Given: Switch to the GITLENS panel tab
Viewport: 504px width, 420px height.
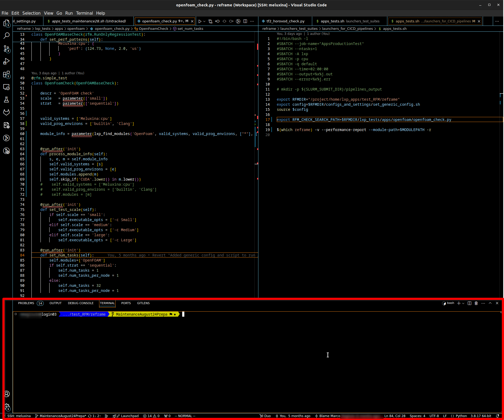Looking at the screenshot, I should coord(143,303).
